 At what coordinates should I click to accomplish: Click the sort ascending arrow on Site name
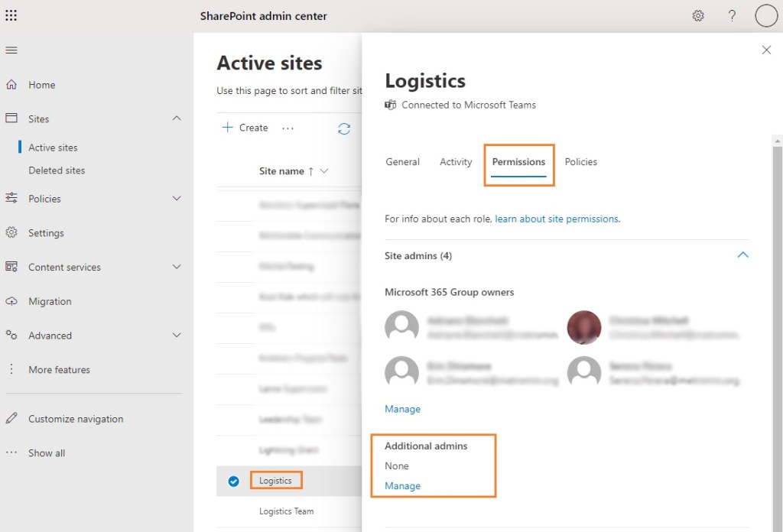coord(310,171)
